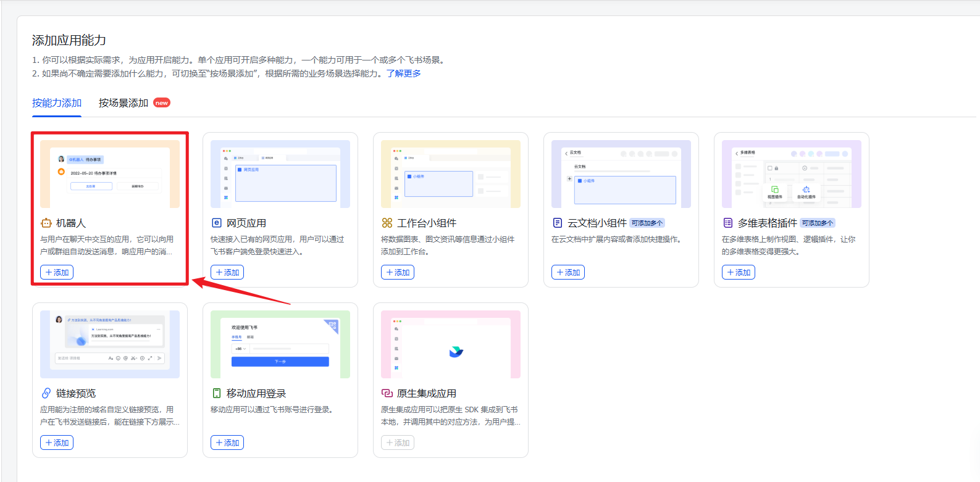The width and height of the screenshot is (980, 482).
Task: Click the 网页应用 web app icon
Action: click(217, 223)
